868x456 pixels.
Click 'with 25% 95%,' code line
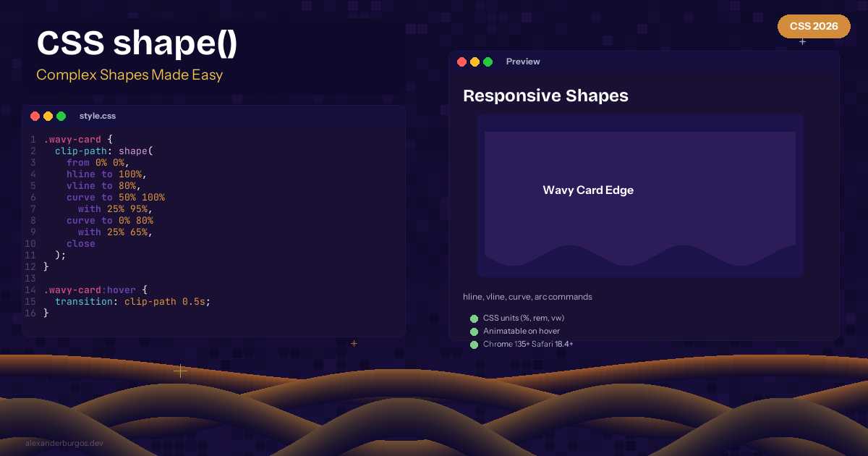tap(116, 208)
